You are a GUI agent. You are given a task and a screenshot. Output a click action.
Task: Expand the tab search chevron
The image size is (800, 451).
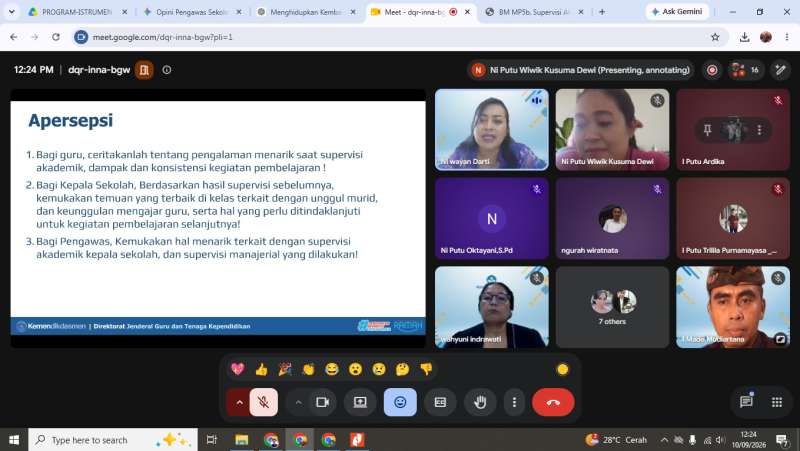(x=11, y=11)
